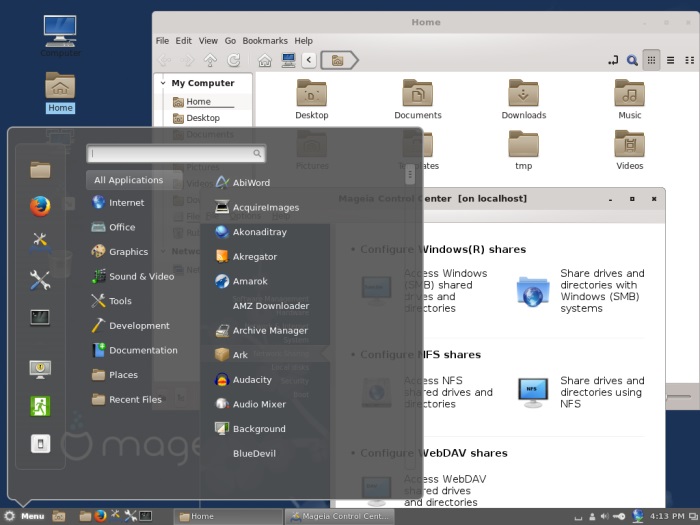Click the home path button in location bar
The width and height of the screenshot is (700, 525).
[x=339, y=60]
